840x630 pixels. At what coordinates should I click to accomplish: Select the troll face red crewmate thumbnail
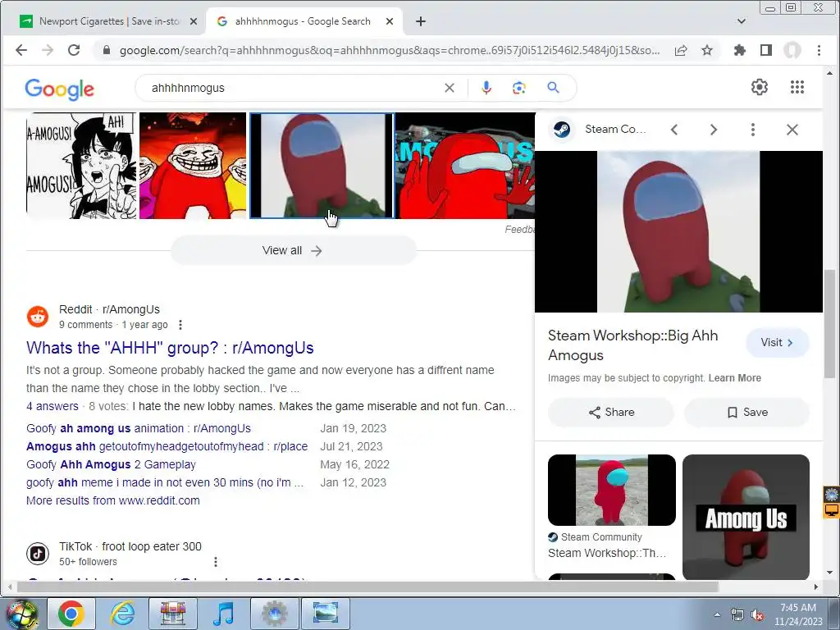(x=192, y=166)
